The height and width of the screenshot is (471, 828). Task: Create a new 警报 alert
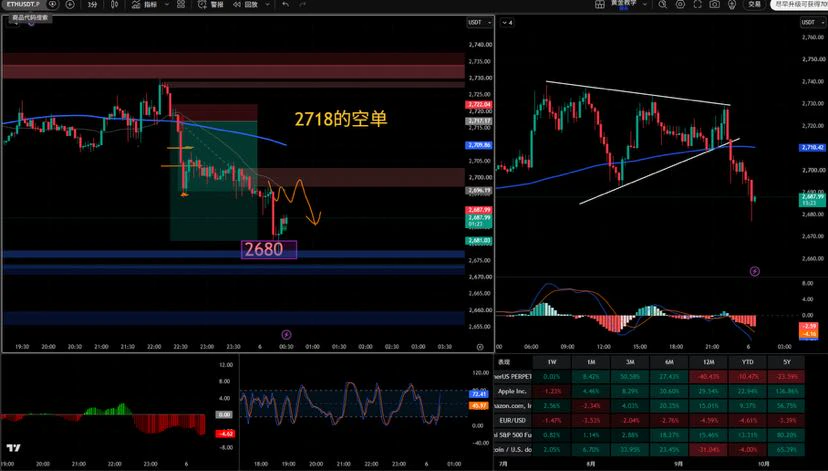(x=210, y=4)
